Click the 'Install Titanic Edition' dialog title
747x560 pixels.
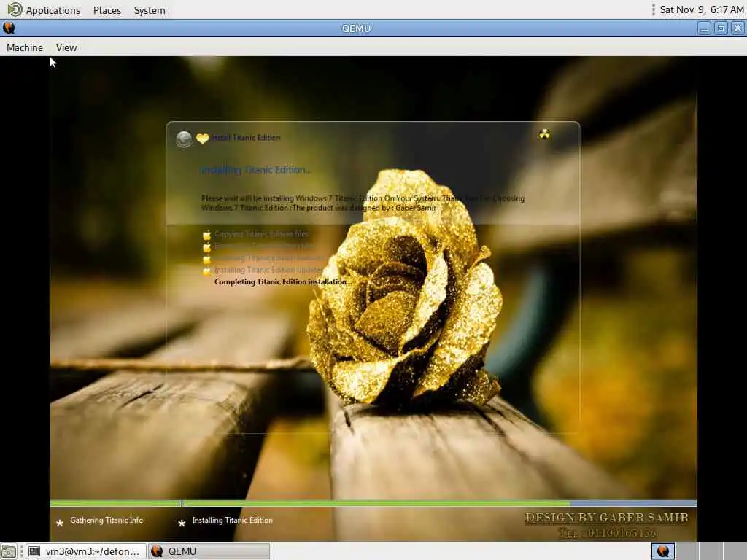[x=246, y=138]
